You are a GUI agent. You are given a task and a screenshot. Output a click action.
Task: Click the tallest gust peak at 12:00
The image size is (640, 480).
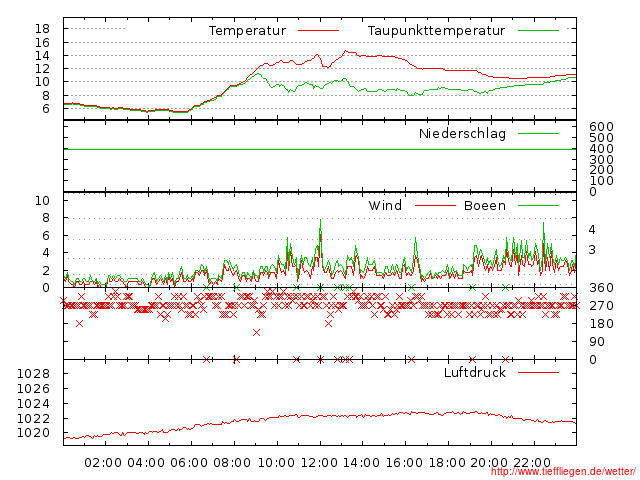click(x=320, y=222)
